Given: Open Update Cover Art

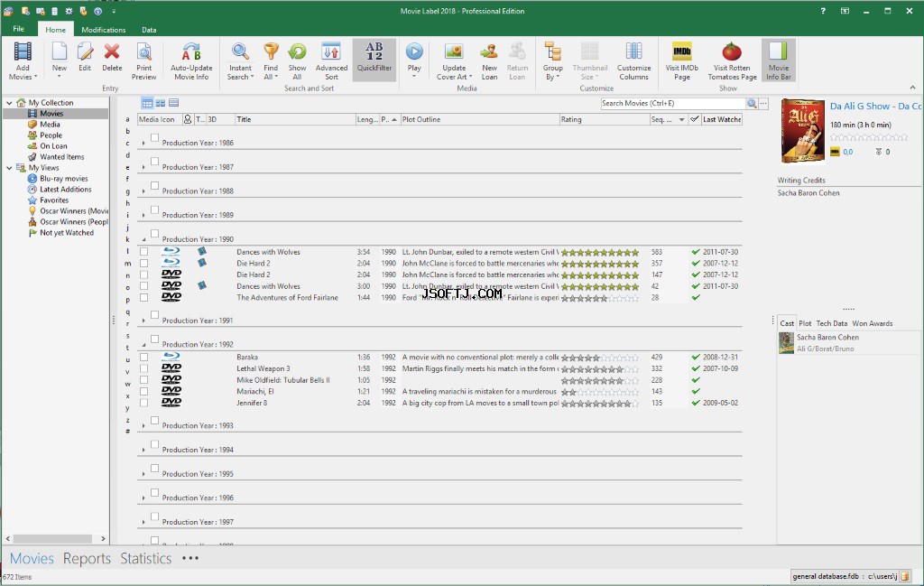Looking at the screenshot, I should pos(454,60).
